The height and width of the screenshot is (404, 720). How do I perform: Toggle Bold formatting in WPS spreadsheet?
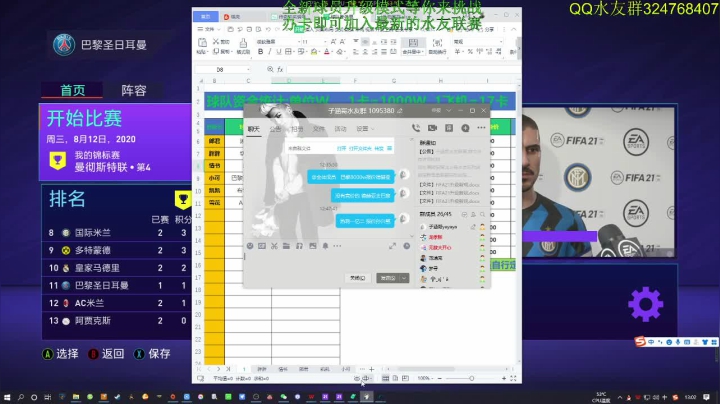pyautogui.click(x=260, y=52)
